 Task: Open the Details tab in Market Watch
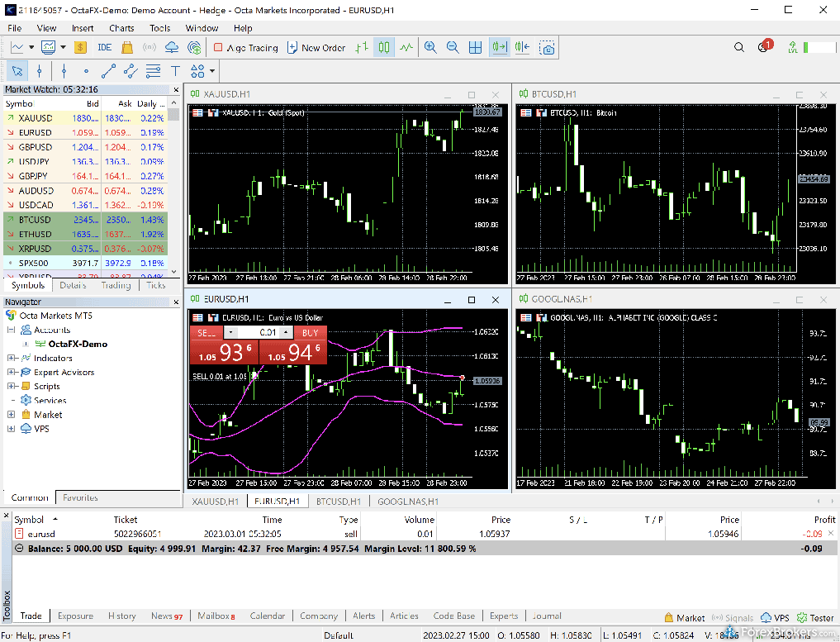point(73,285)
